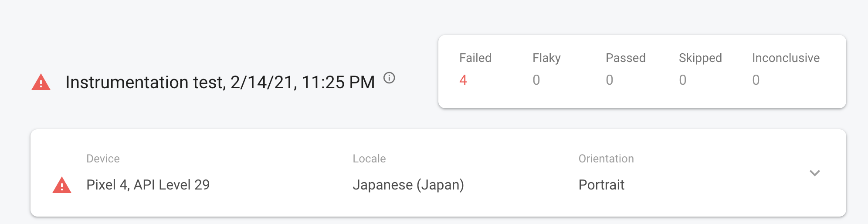Click the Passed count value

(609, 80)
